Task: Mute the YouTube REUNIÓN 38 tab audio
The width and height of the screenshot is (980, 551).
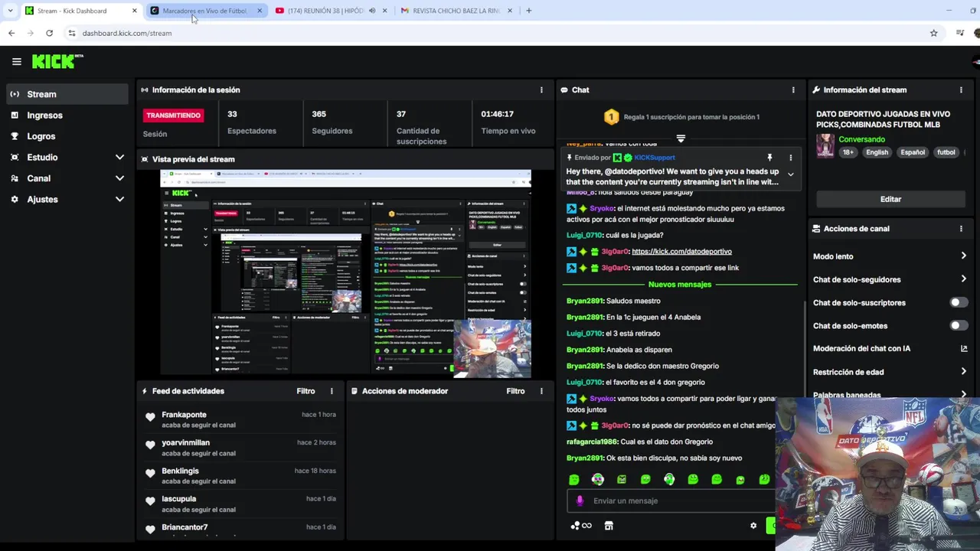Action: click(372, 11)
